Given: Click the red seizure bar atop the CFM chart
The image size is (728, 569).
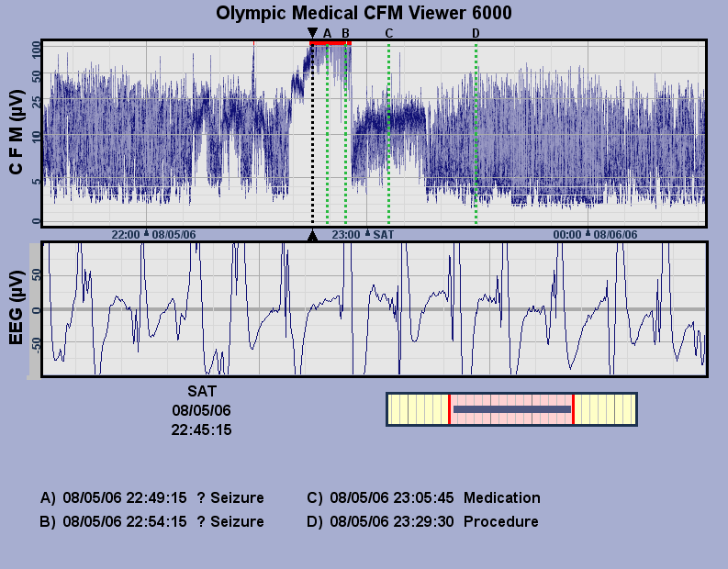Looking at the screenshot, I should [330, 43].
